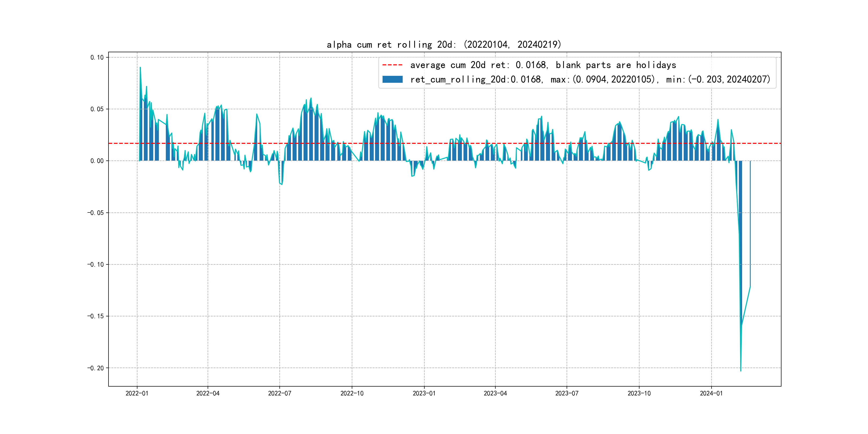Image resolution: width=868 pixels, height=434 pixels.
Task: Click the 2023-10 x-axis tick label
Action: 639,393
